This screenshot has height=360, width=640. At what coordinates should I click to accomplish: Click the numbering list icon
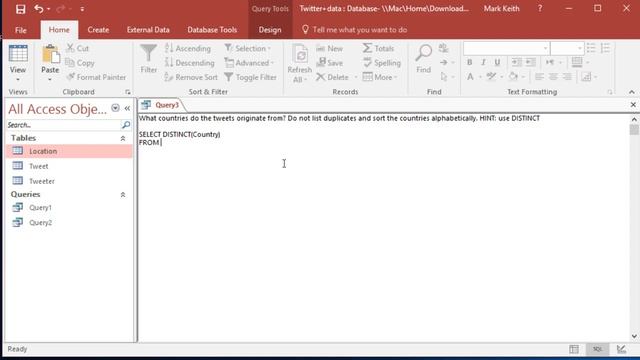pos(605,48)
